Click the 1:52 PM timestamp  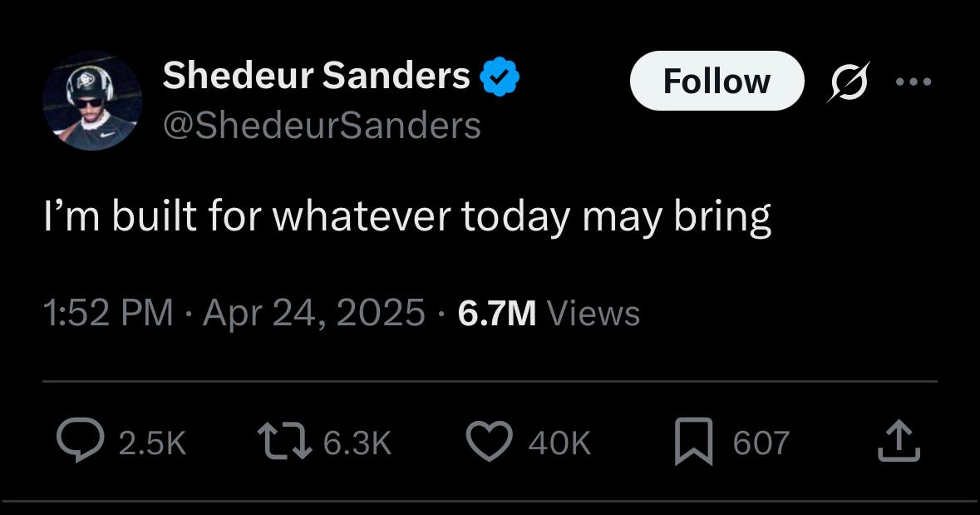(108, 313)
